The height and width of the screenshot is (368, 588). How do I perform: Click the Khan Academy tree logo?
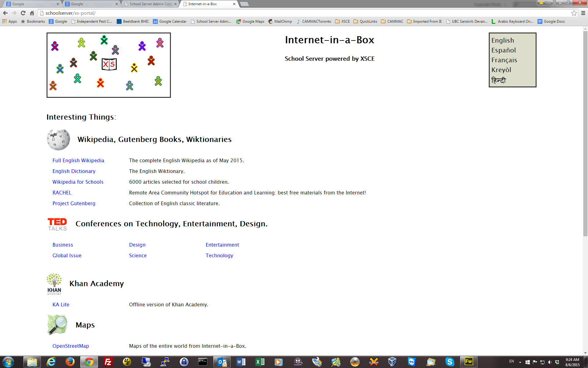(x=54, y=284)
